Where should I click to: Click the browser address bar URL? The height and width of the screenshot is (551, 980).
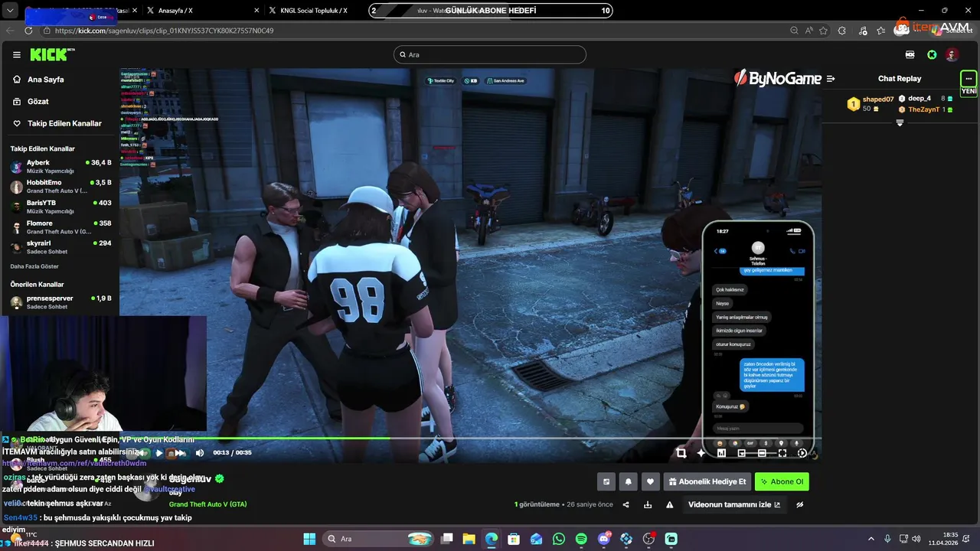(164, 31)
